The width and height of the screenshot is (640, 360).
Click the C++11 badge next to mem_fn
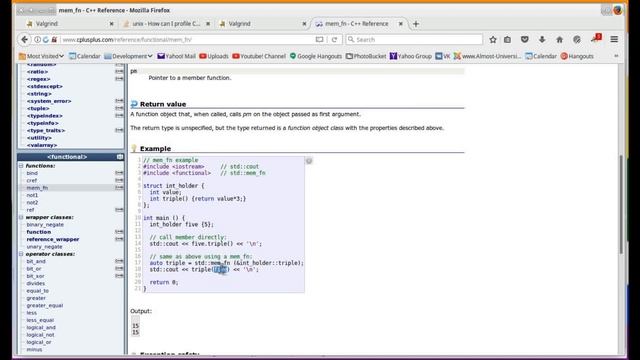pyautogui.click(x=119, y=188)
